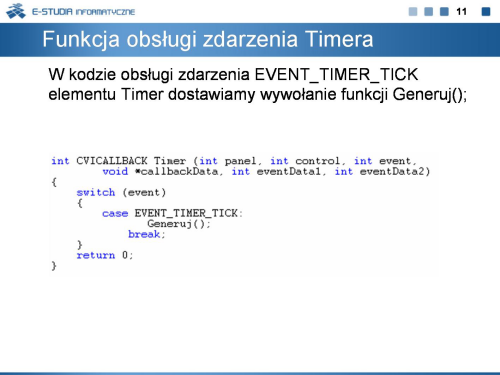Screen dimensions: 500x375
Task: Click the Generuj() call in code
Action: (176, 224)
